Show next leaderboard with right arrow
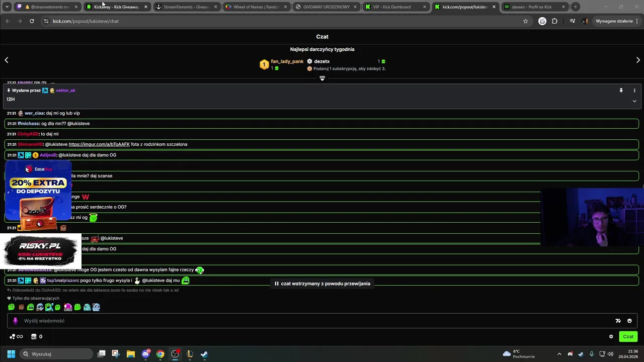 638,60
